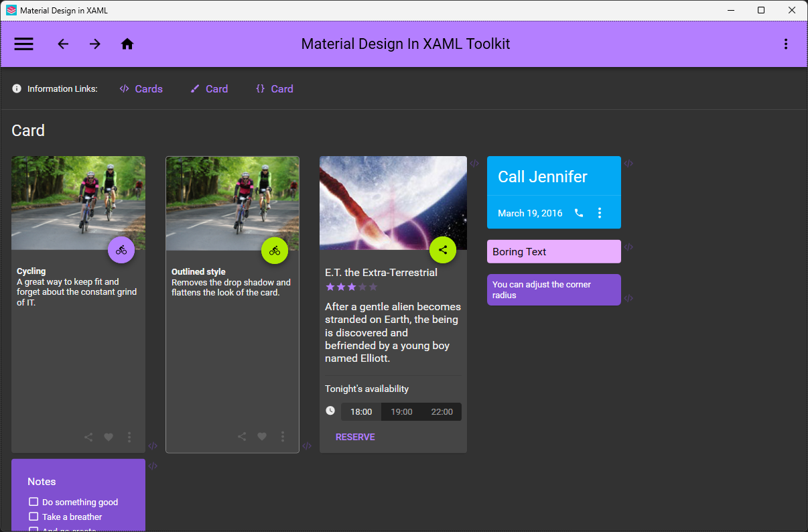
Task: Click the Boring Text card
Action: (554, 251)
